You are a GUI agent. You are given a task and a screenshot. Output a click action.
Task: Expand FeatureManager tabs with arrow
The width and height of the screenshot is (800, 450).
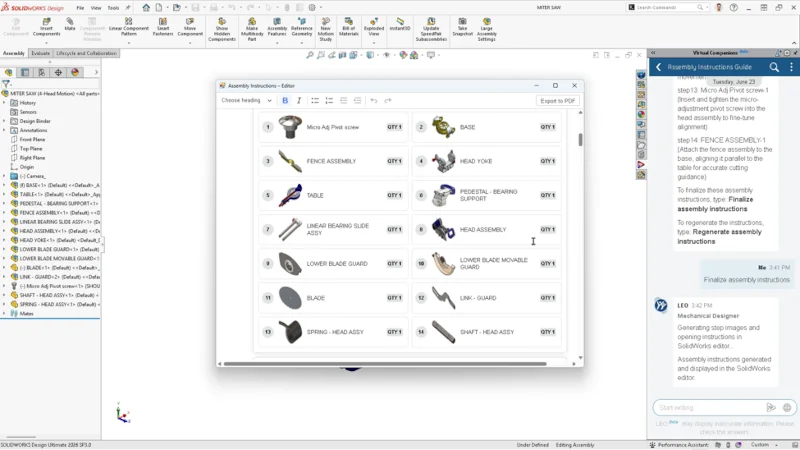click(x=96, y=72)
